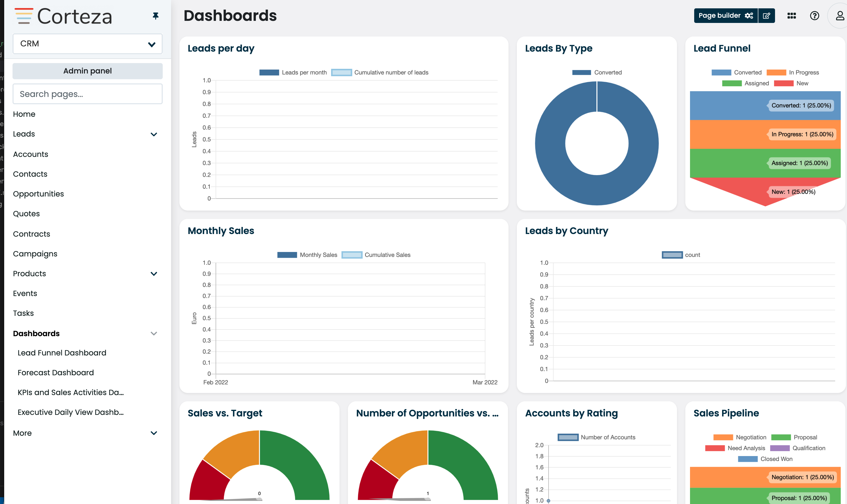Collapse the Dashboards submenu chevron
Image resolution: width=847 pixels, height=504 pixels.
click(154, 334)
